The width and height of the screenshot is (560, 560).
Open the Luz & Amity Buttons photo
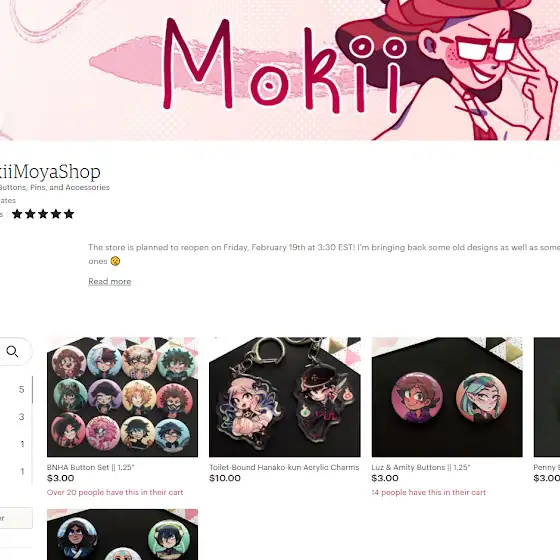click(x=447, y=397)
